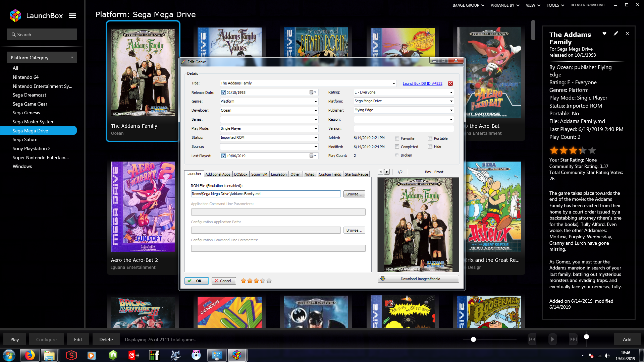The width and height of the screenshot is (644, 362).
Task: Open the LaunchBox DB ID #4232 link
Action: point(422,83)
